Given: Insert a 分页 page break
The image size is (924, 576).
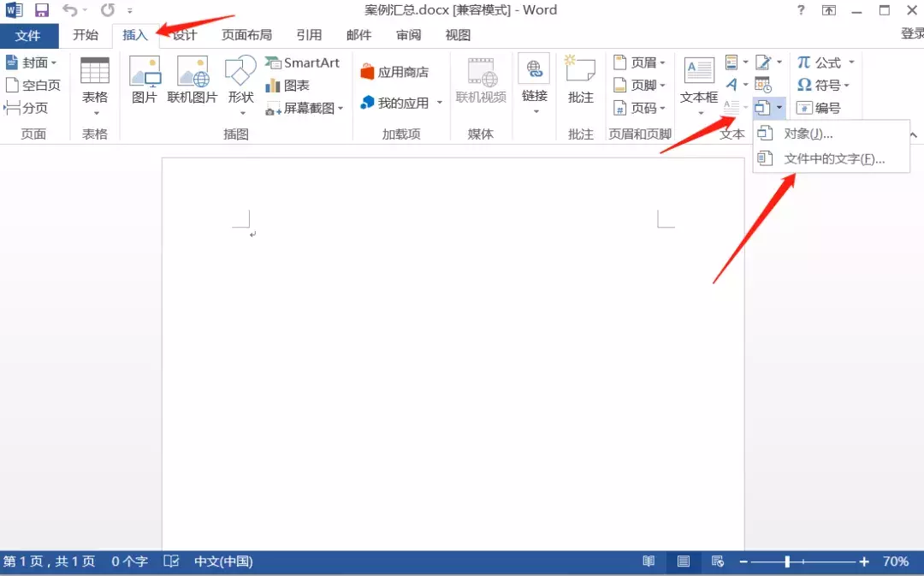Looking at the screenshot, I should tap(26, 108).
